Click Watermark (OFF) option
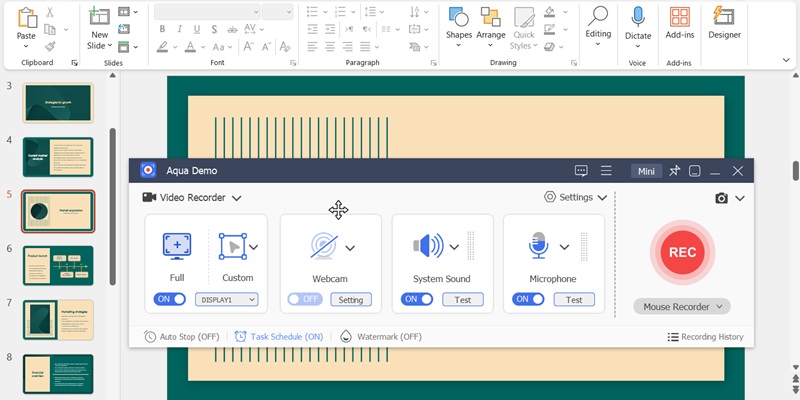 381,337
